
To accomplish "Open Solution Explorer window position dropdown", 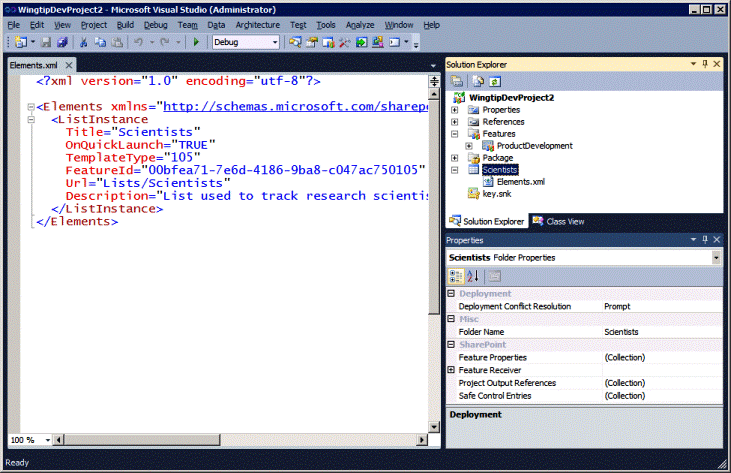I will tap(693, 64).
